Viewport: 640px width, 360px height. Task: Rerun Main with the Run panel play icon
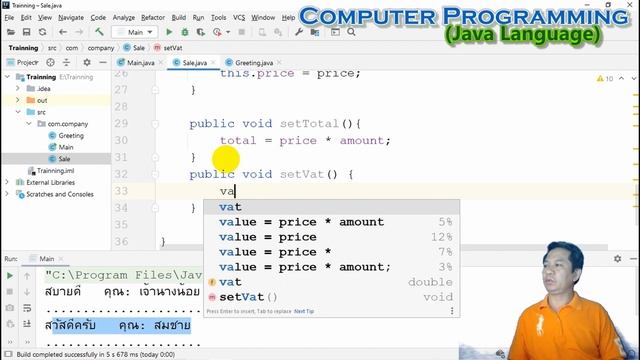click(10, 276)
